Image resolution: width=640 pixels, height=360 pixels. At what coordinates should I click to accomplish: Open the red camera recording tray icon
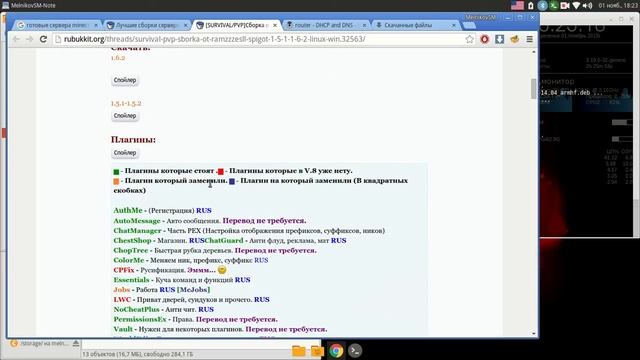click(x=564, y=5)
